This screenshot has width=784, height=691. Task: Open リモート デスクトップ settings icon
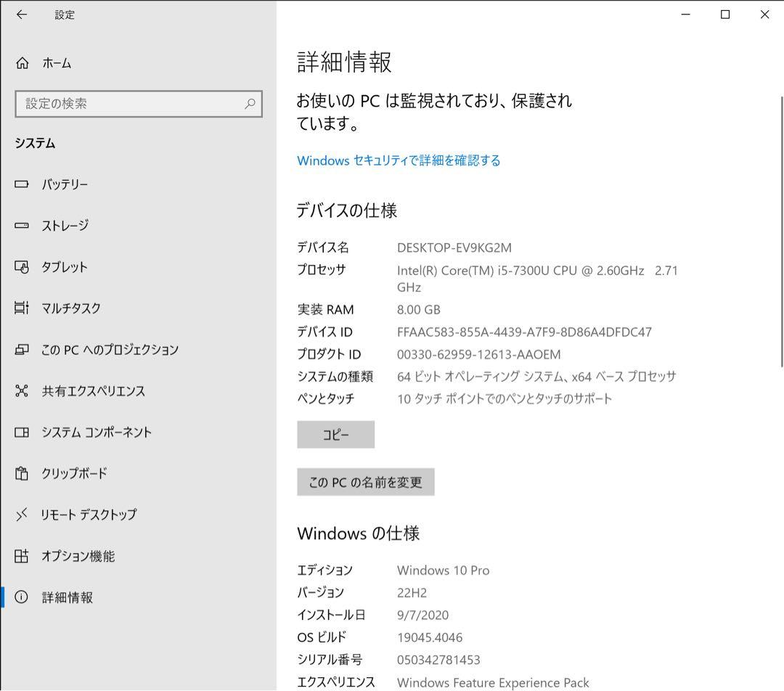click(22, 515)
